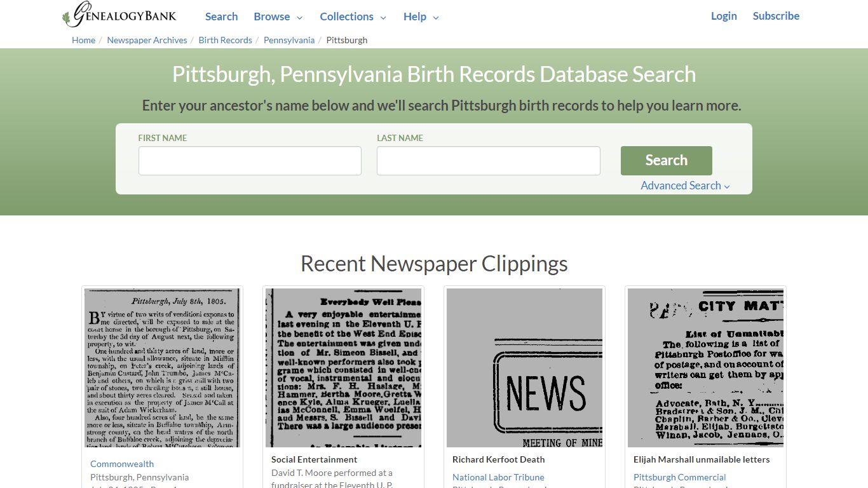Go to Pennsylvania breadcrumb
This screenshot has width=868, height=488.
pos(289,40)
